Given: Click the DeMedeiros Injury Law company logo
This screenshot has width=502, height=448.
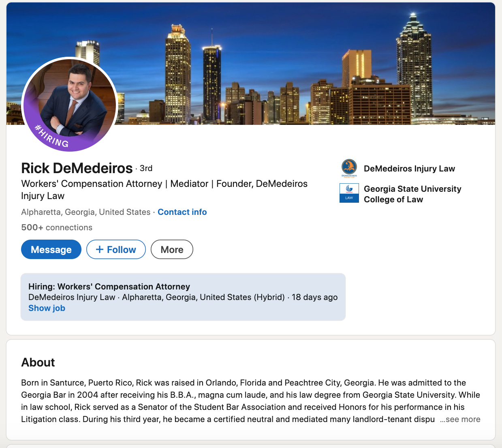Looking at the screenshot, I should pyautogui.click(x=349, y=168).
